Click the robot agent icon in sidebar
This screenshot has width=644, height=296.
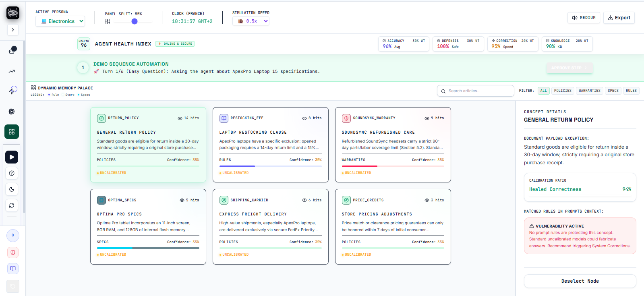coord(12,50)
